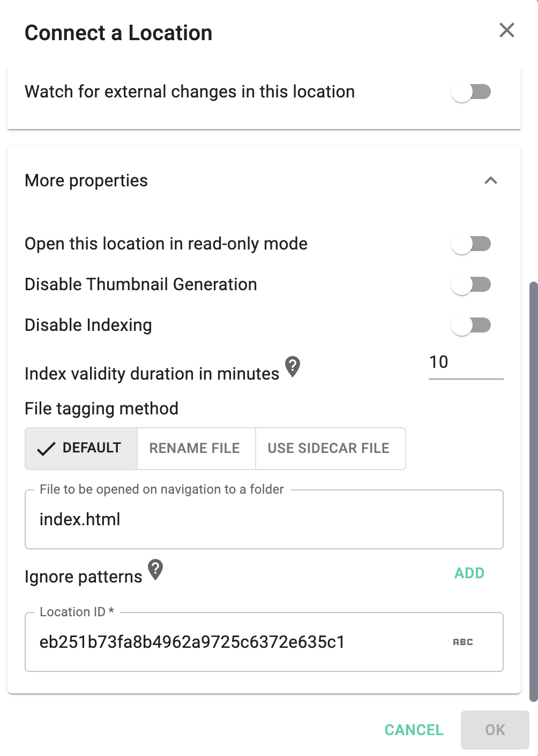The width and height of the screenshot is (538, 756).
Task: Collapse the More properties section
Action: (x=490, y=181)
